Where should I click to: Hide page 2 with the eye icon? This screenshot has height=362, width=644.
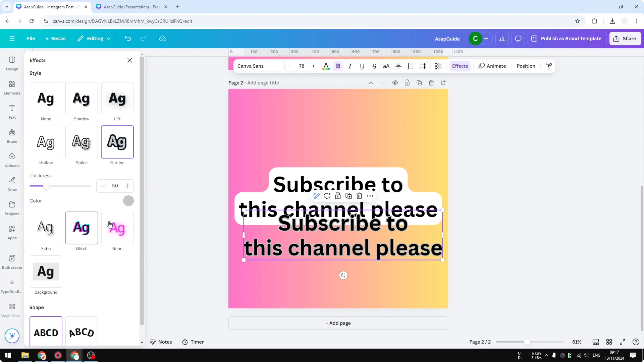395,82
